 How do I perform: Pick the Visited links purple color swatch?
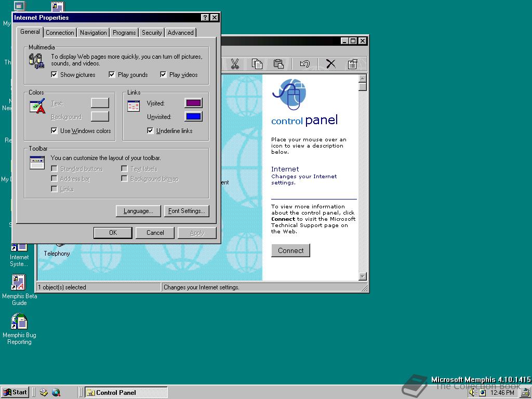(x=193, y=103)
